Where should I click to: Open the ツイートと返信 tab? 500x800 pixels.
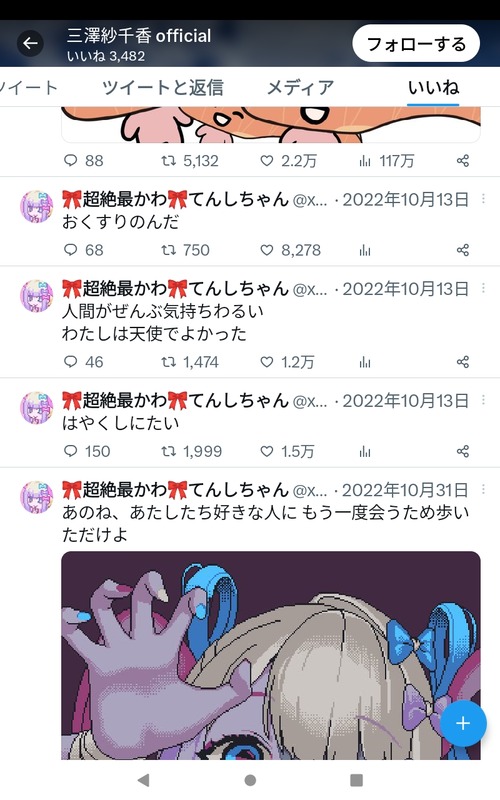(x=163, y=87)
